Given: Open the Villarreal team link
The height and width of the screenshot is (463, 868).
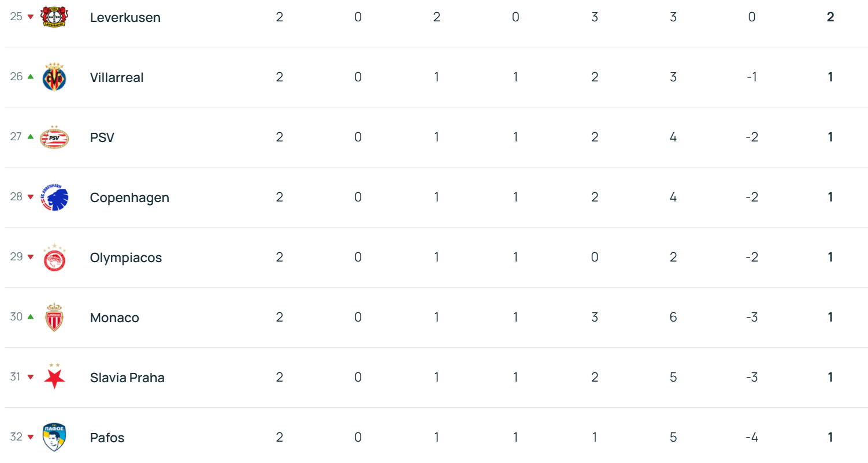Looking at the screenshot, I should point(117,77).
